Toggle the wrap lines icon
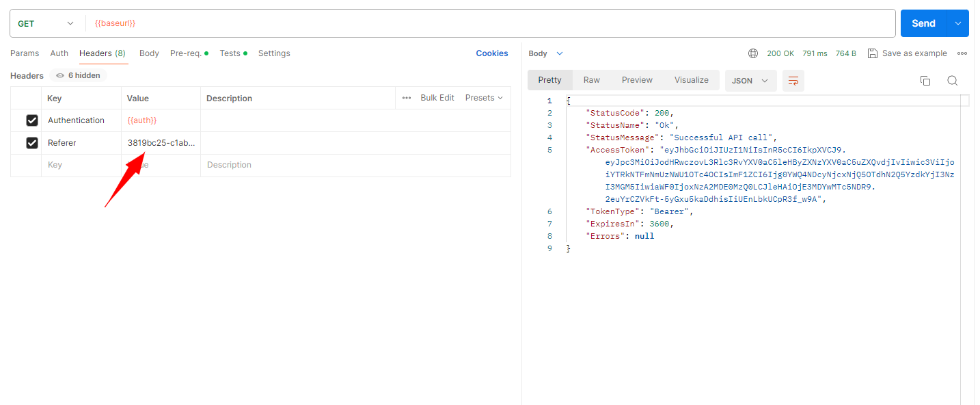Screen dimensions: 980x405 click(793, 81)
